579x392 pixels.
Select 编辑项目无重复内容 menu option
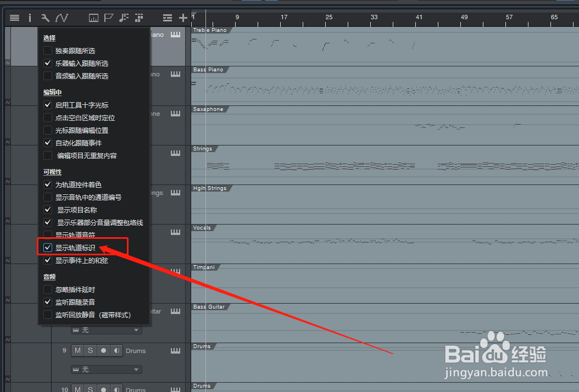[x=87, y=156]
